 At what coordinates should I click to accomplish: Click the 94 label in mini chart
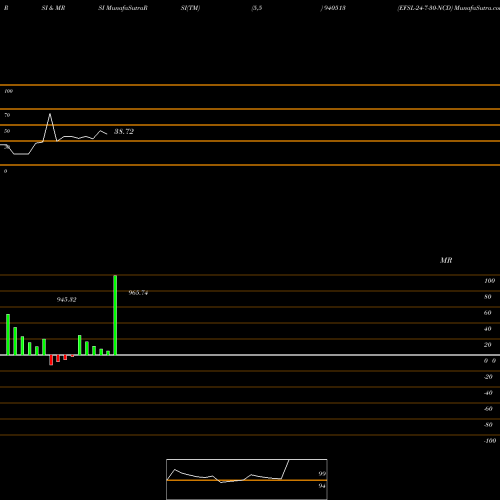(322, 486)
